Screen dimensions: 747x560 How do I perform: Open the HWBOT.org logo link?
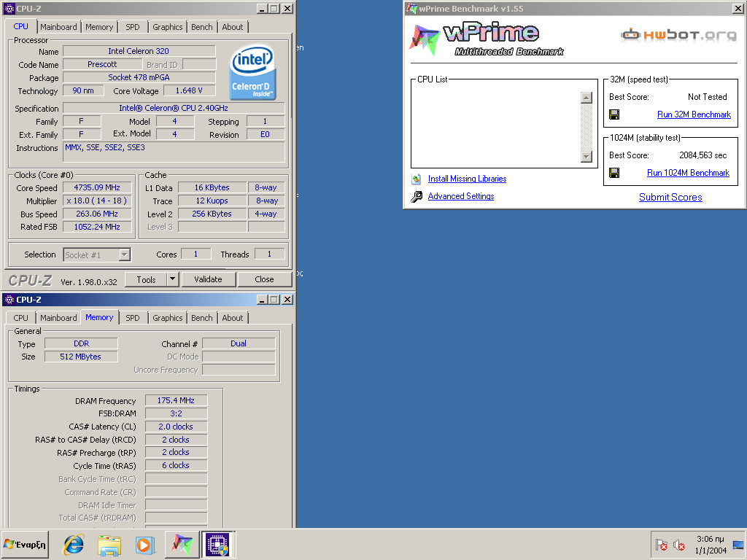678,35
